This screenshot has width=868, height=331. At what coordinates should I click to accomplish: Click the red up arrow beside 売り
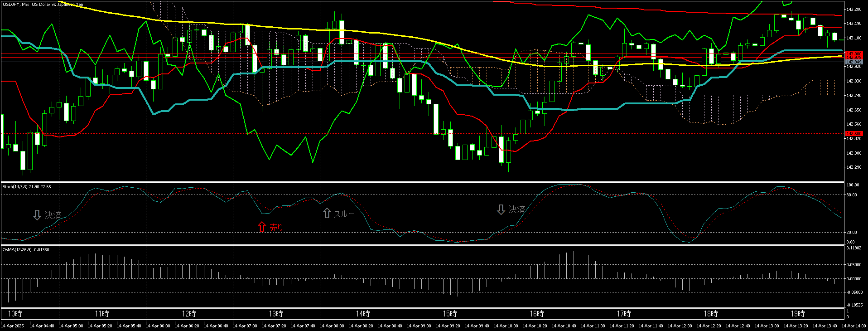(x=262, y=227)
